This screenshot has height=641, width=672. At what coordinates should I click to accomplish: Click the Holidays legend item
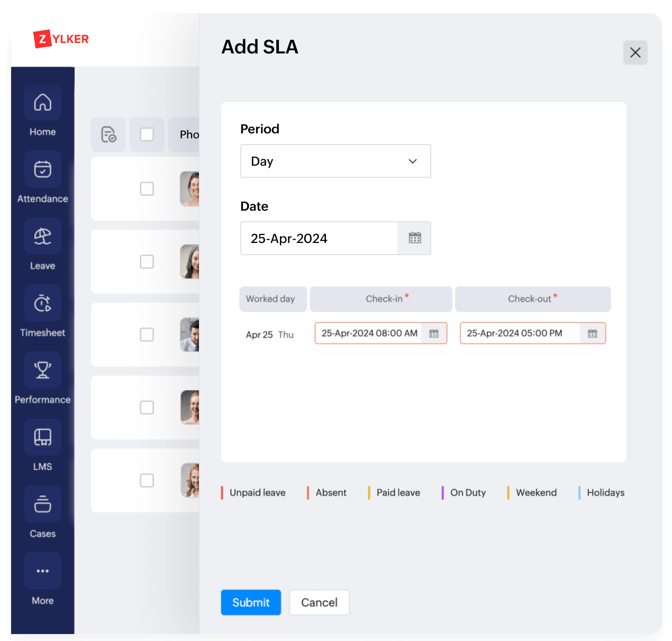coord(601,493)
